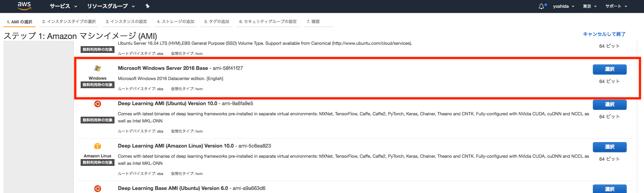Click 64 ビット label in Amazon Linux row
644x193 pixels.
click(609, 159)
